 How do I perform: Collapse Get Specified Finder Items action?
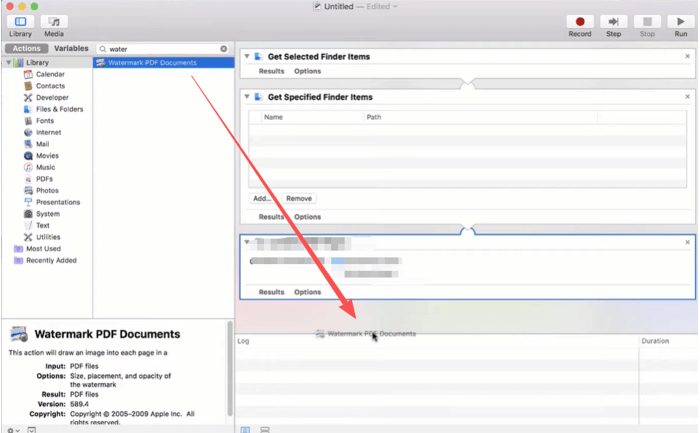(247, 96)
